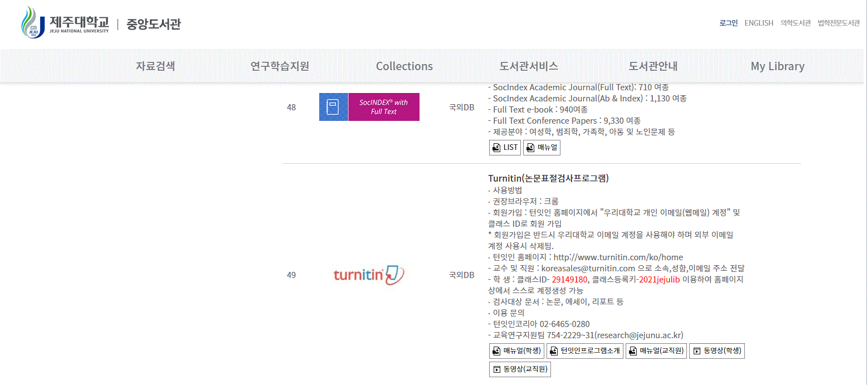Click the video icon in 동영상(학생) button
Screen dimensions: 868x385
696,351
